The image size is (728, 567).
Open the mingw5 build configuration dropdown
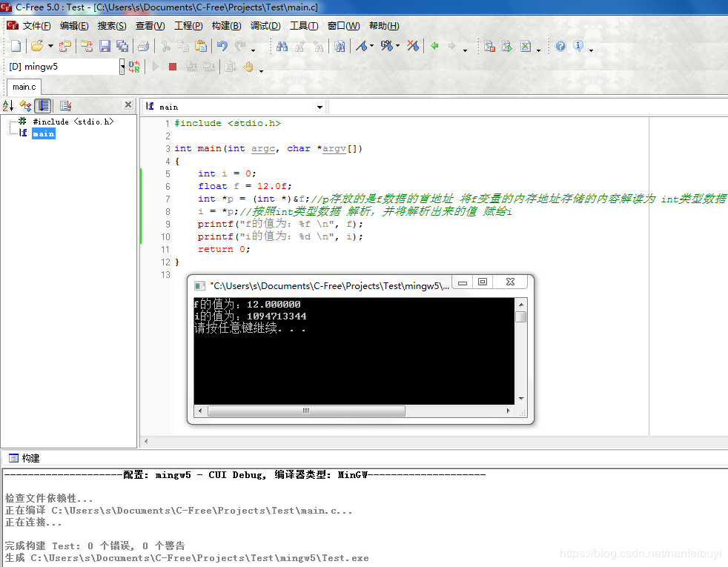click(x=122, y=67)
